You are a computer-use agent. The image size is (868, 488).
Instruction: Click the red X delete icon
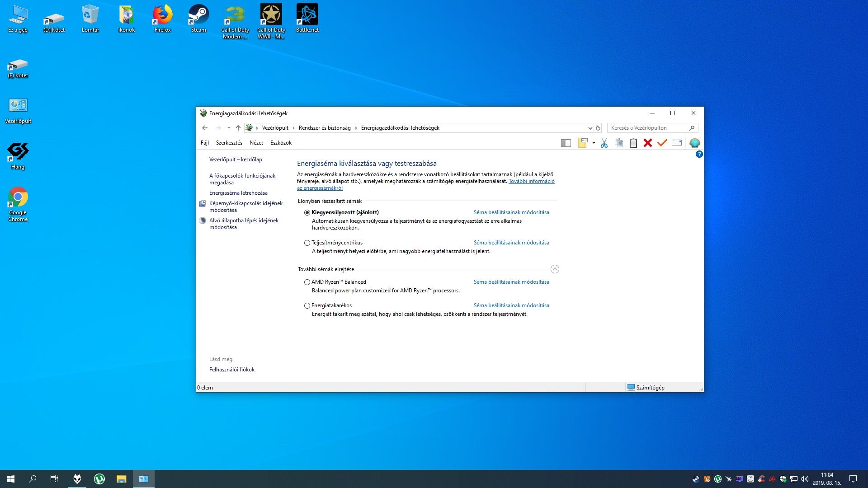pyautogui.click(x=648, y=143)
